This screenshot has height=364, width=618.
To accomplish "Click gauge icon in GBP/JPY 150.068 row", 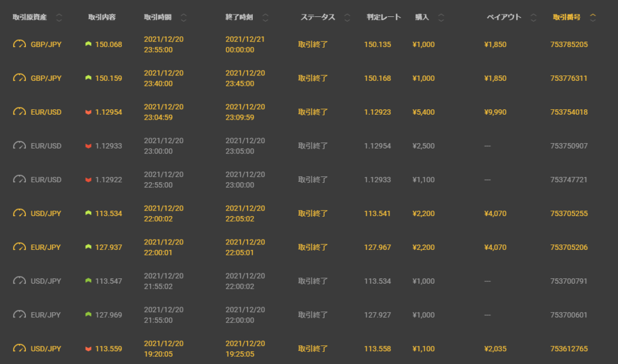I will tap(20, 44).
